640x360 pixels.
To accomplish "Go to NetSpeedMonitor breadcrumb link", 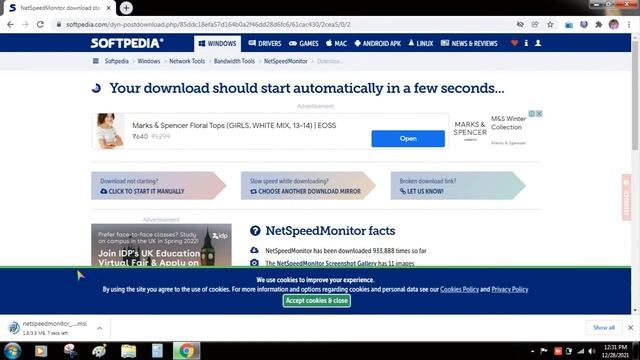I will coord(285,61).
